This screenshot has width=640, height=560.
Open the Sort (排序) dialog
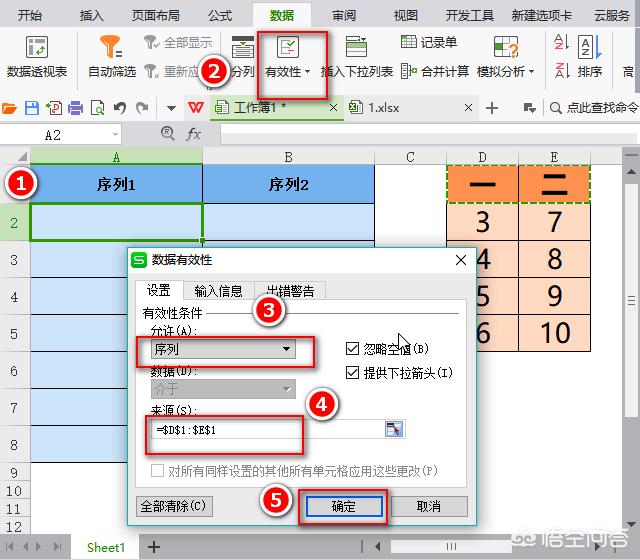(590, 58)
